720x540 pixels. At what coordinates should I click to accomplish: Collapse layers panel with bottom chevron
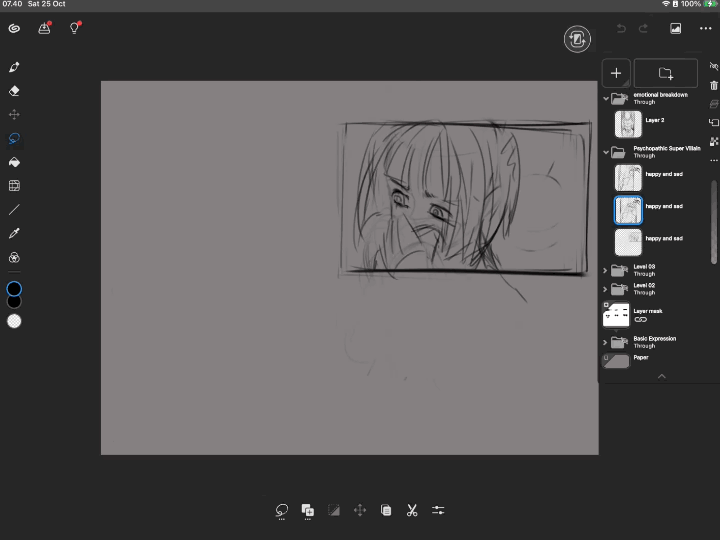click(662, 377)
